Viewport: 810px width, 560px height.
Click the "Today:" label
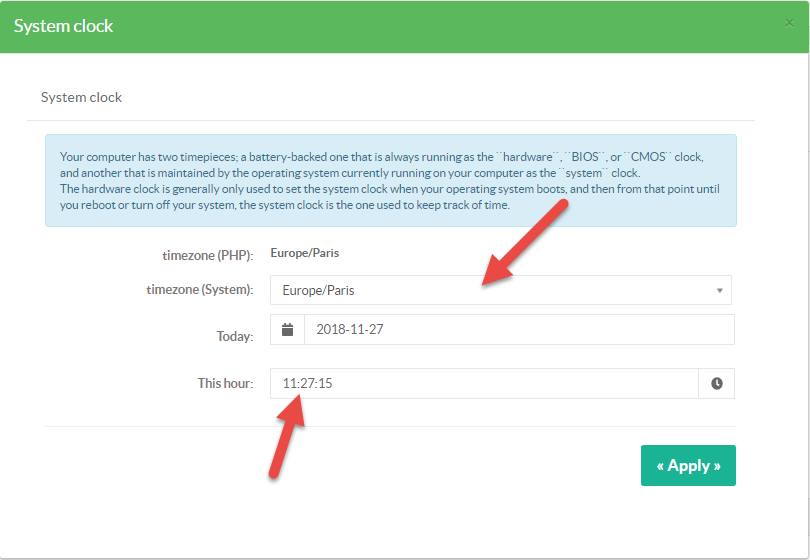(235, 336)
